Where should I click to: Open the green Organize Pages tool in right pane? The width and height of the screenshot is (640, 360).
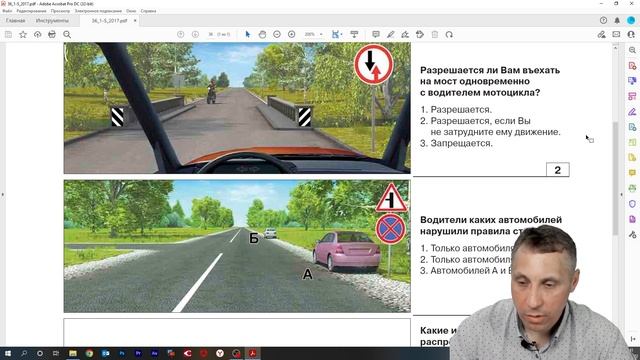click(x=632, y=142)
